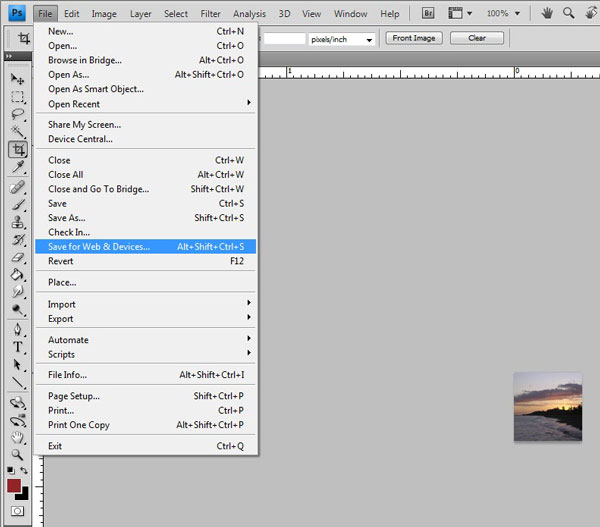Screen dimensions: 600x527
Task: Expand the Scripts submenu
Action: (145, 354)
